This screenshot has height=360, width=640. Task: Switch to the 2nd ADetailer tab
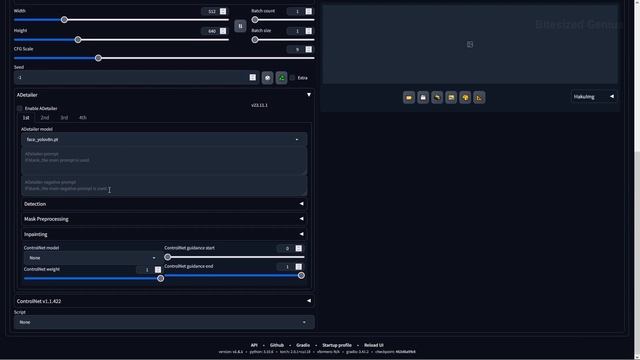pyautogui.click(x=44, y=118)
